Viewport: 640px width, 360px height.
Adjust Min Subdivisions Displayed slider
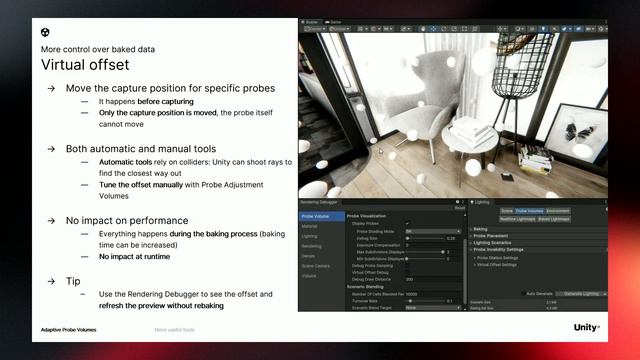point(424,259)
